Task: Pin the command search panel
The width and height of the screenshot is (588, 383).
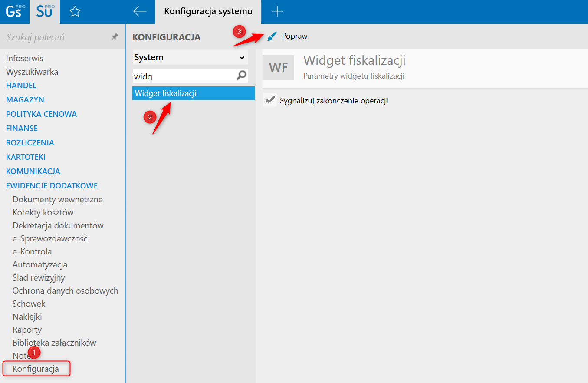Action: (x=115, y=37)
